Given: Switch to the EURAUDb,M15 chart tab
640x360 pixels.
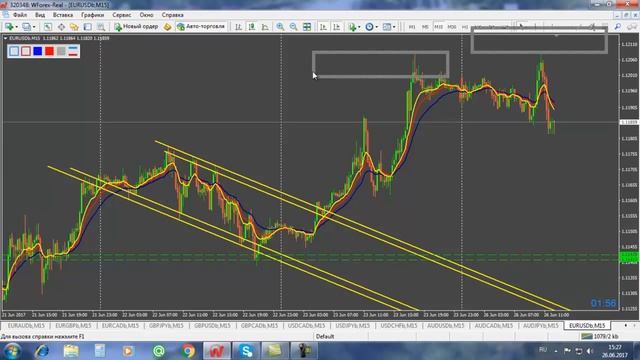Looking at the screenshot, I should 26,326.
